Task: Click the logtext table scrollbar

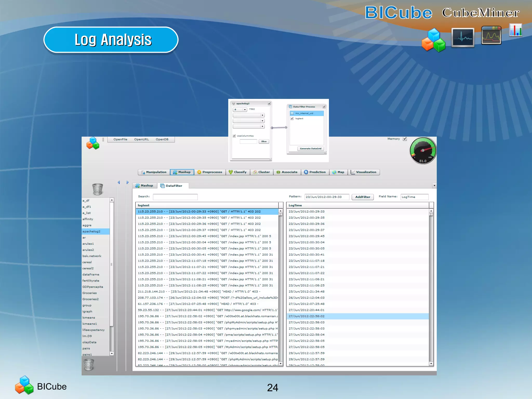Action: [x=281, y=288]
